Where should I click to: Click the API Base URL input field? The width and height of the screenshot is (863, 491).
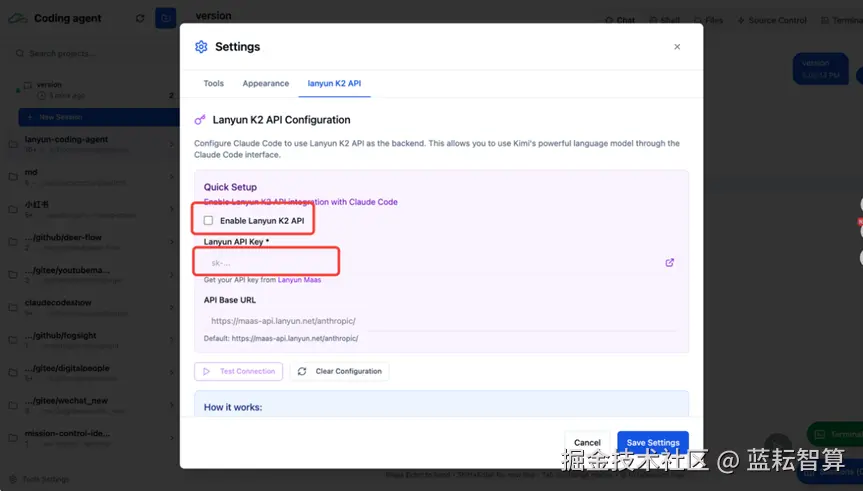441,320
